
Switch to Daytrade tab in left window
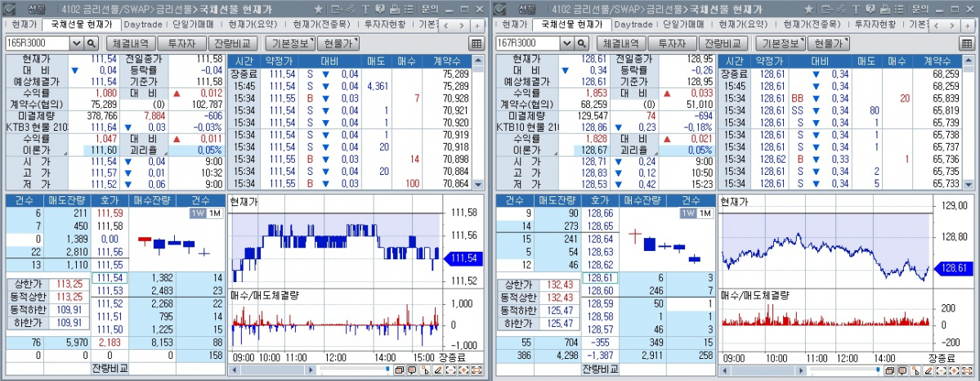pos(142,25)
